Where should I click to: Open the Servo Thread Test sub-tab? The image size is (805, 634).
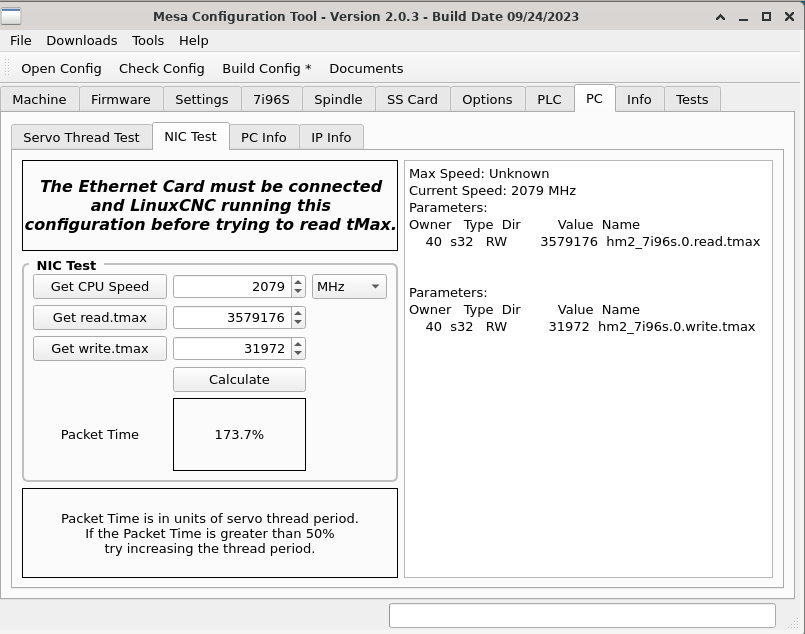point(81,137)
